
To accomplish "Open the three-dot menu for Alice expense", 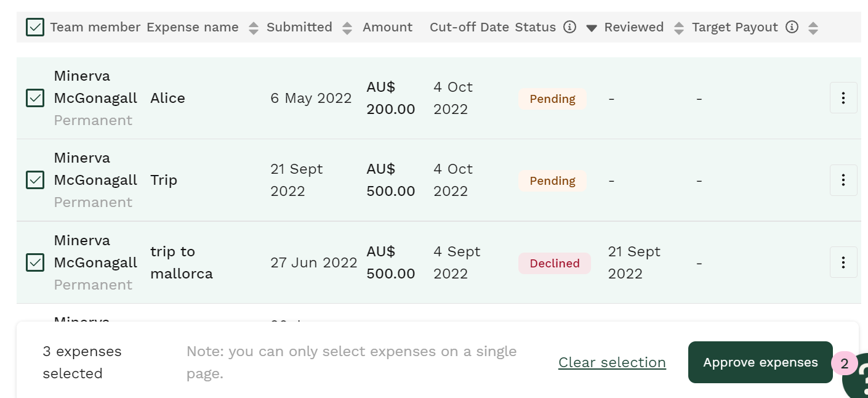I will tap(843, 98).
